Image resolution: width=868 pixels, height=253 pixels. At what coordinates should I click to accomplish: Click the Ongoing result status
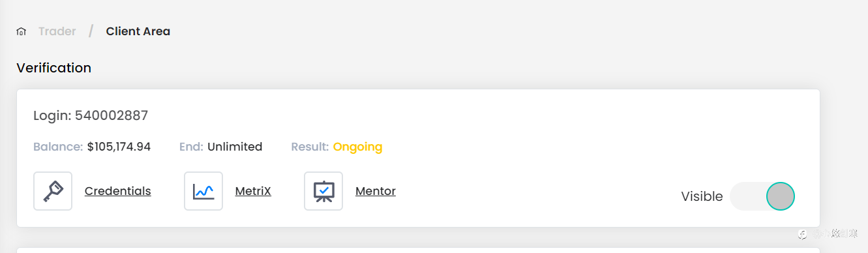(357, 147)
